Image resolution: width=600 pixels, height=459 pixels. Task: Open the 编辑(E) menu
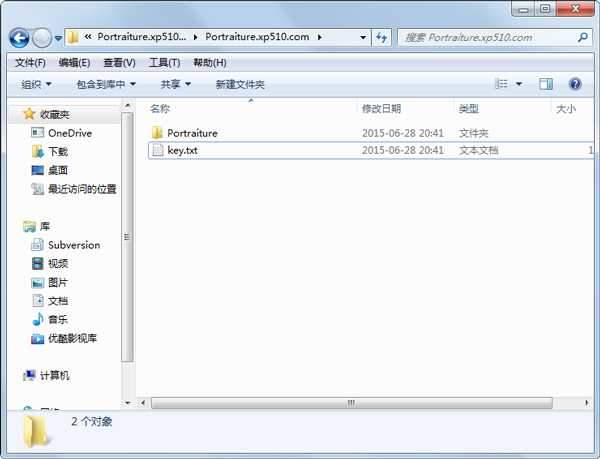(x=74, y=62)
